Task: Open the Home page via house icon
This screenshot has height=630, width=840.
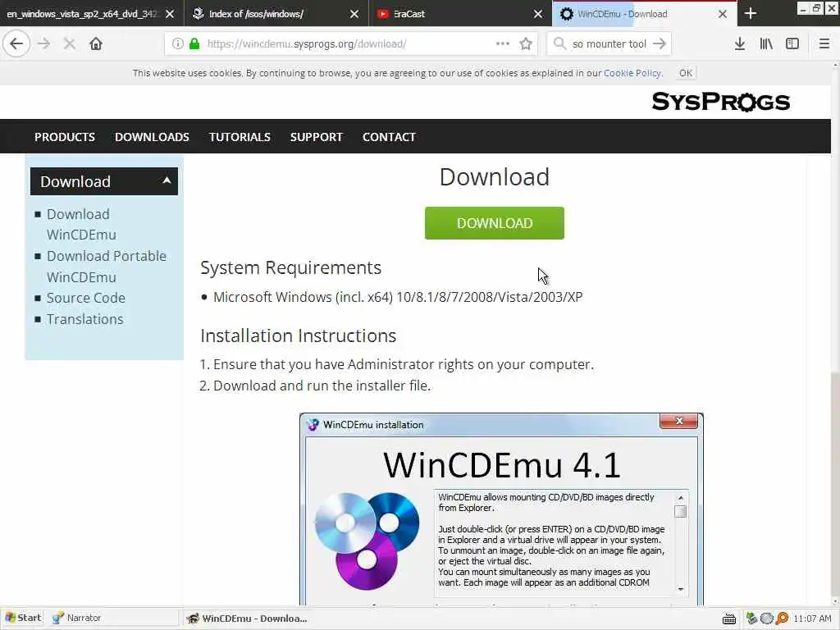Action: tap(96, 43)
